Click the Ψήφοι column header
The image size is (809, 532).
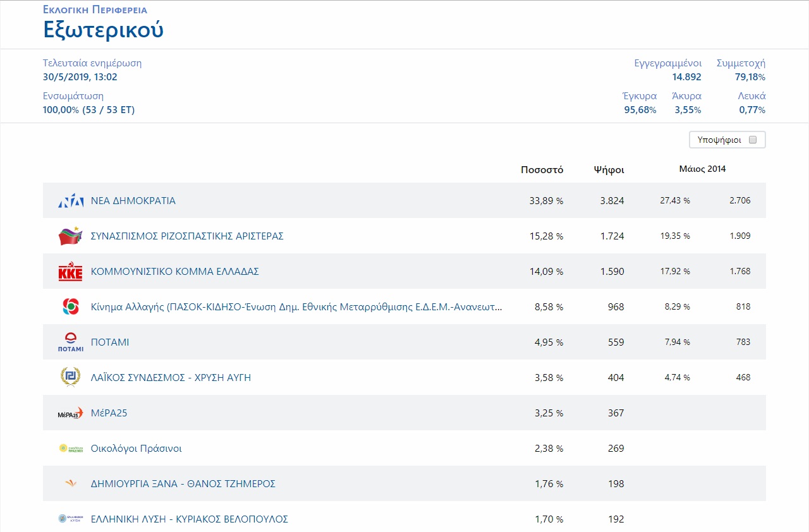[x=609, y=169]
